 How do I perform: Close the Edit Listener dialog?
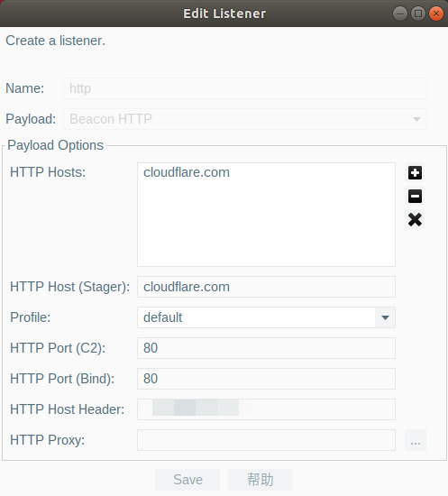(436, 14)
